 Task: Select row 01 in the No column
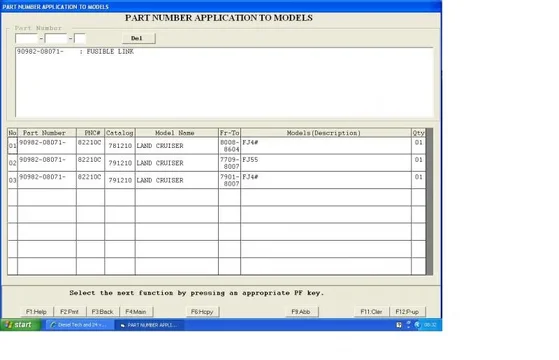coord(12,146)
